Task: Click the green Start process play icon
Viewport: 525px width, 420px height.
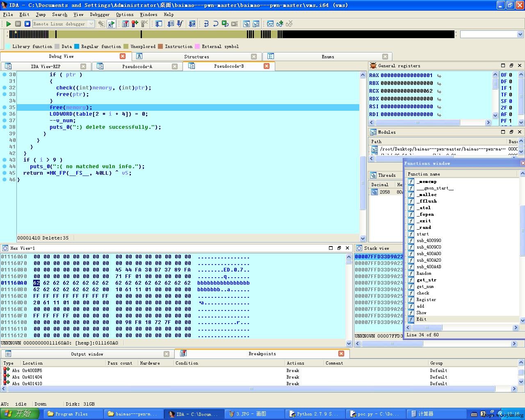Action: [8, 24]
